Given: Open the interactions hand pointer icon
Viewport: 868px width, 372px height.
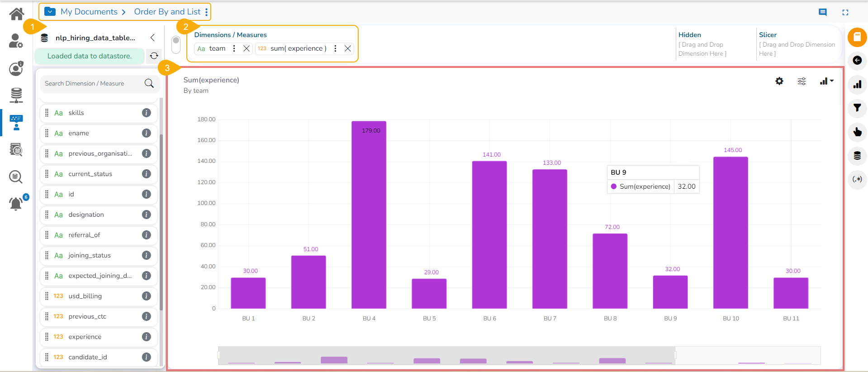Looking at the screenshot, I should click(x=857, y=132).
